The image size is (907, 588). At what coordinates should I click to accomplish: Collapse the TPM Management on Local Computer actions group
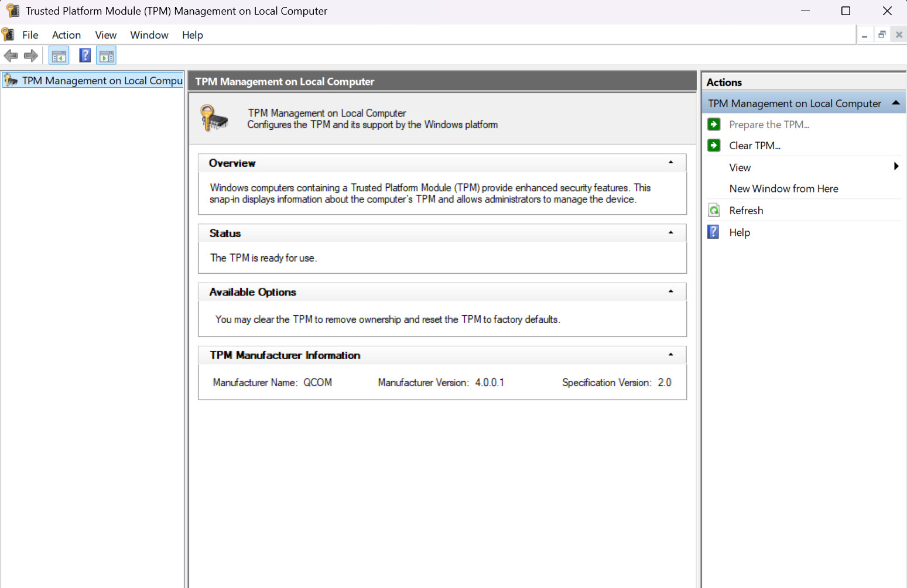[x=895, y=102]
